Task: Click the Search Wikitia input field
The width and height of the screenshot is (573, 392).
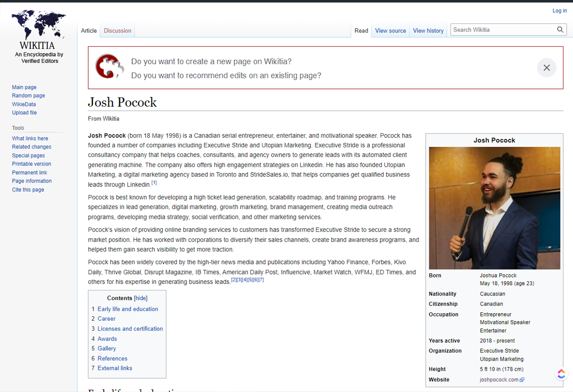Action: click(503, 30)
